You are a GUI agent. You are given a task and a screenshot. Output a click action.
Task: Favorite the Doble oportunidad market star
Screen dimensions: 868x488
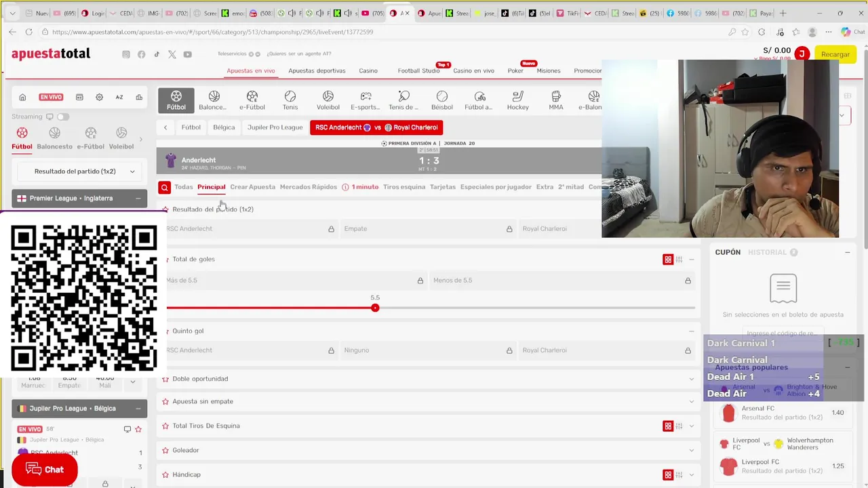(165, 379)
